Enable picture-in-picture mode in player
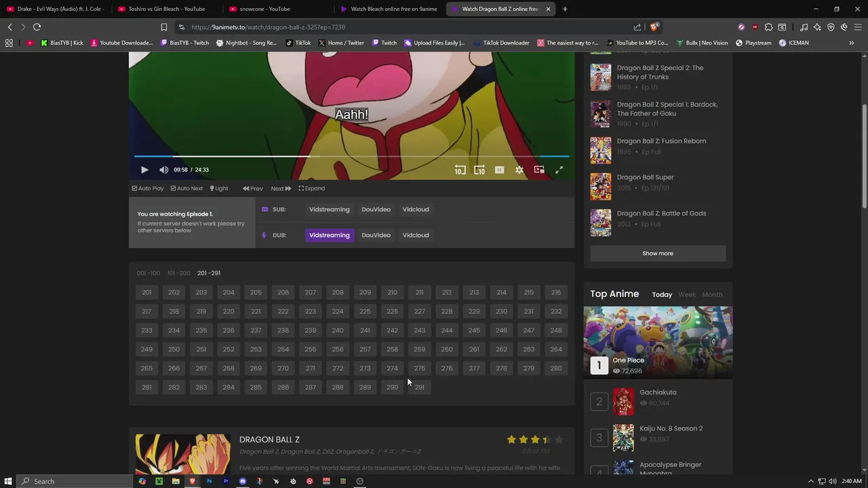 tap(539, 169)
